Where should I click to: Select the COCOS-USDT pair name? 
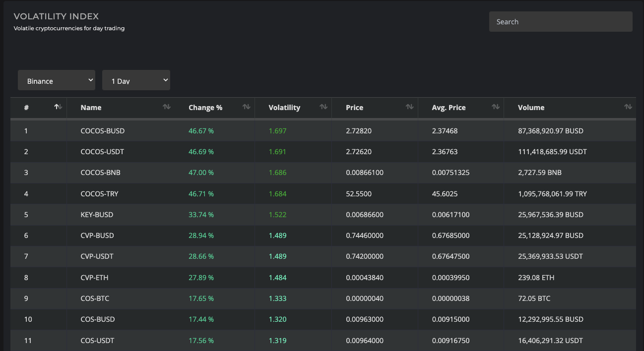pos(102,152)
